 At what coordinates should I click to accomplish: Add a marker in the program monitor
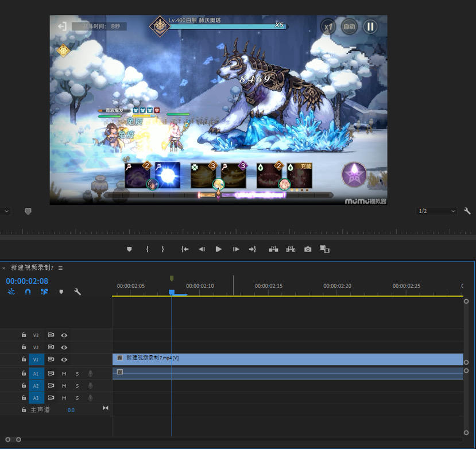pos(129,249)
